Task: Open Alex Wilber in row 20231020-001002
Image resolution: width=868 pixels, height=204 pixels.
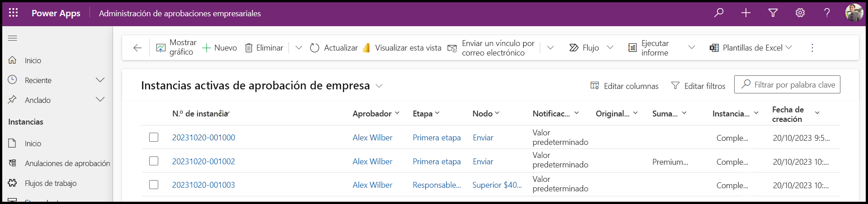Action: (373, 162)
